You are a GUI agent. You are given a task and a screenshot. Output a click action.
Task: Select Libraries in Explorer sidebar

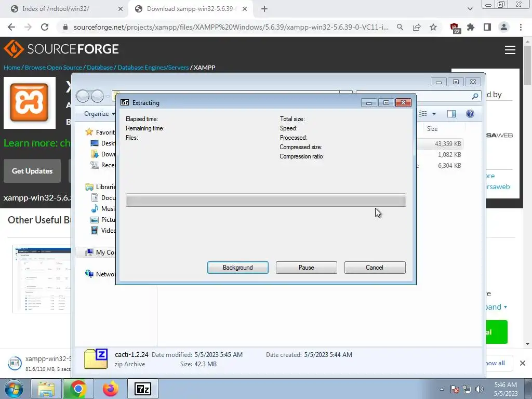click(101, 187)
